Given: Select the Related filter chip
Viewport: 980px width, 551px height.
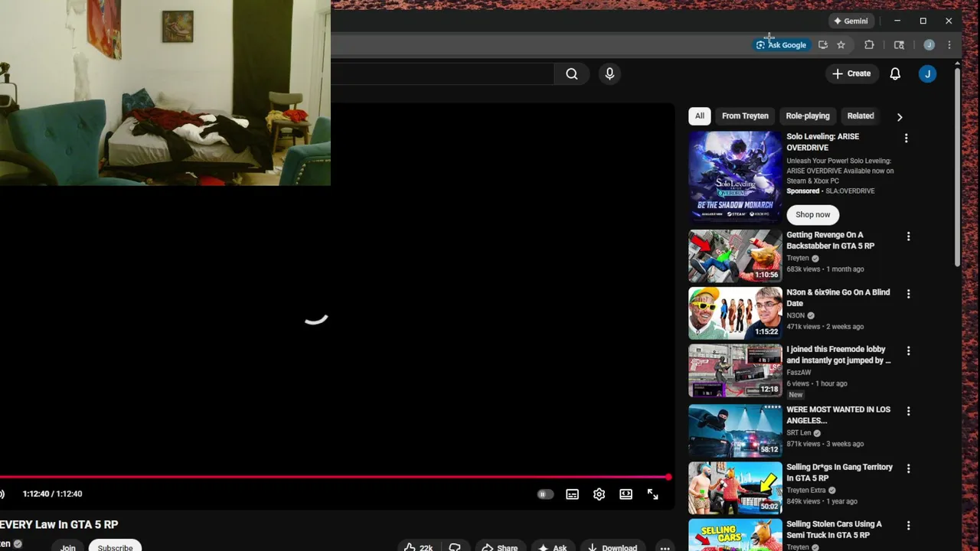Looking at the screenshot, I should pos(861,116).
